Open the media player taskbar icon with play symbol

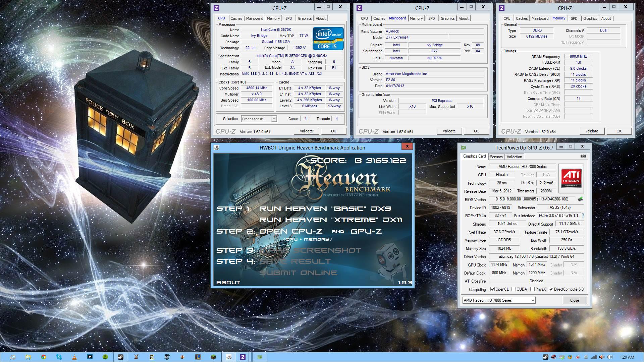pyautogui.click(x=90, y=357)
